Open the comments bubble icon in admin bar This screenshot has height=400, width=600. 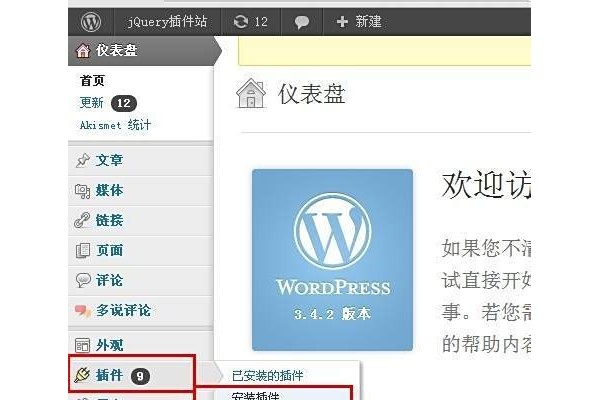(302, 22)
